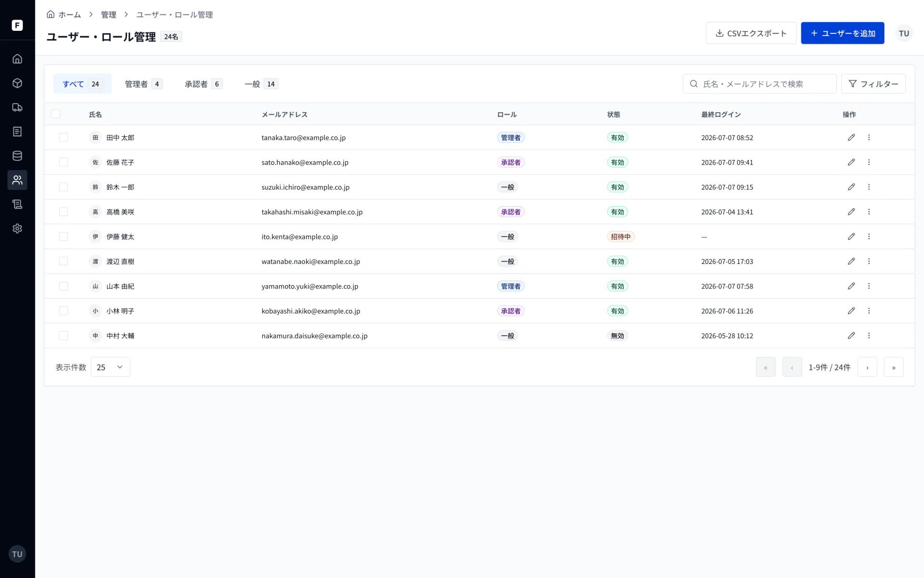The image size is (924, 578).
Task: Open the delivery truck sidebar icon
Action: [17, 107]
